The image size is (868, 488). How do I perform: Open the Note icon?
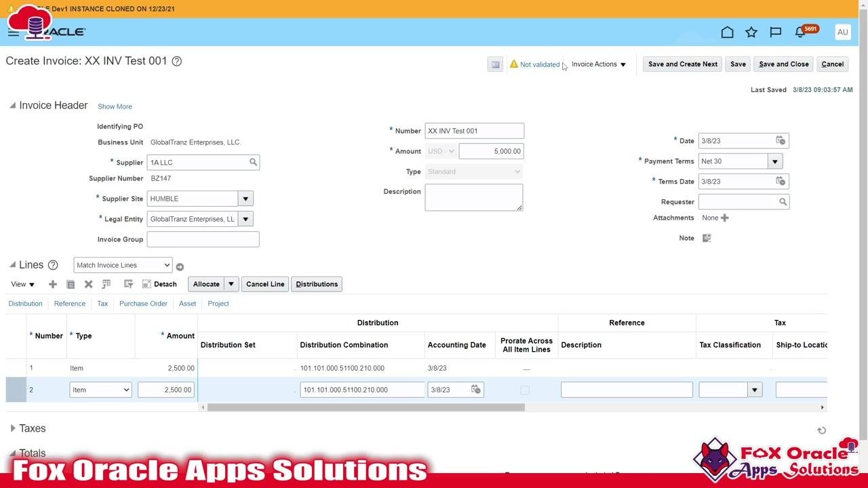click(707, 238)
